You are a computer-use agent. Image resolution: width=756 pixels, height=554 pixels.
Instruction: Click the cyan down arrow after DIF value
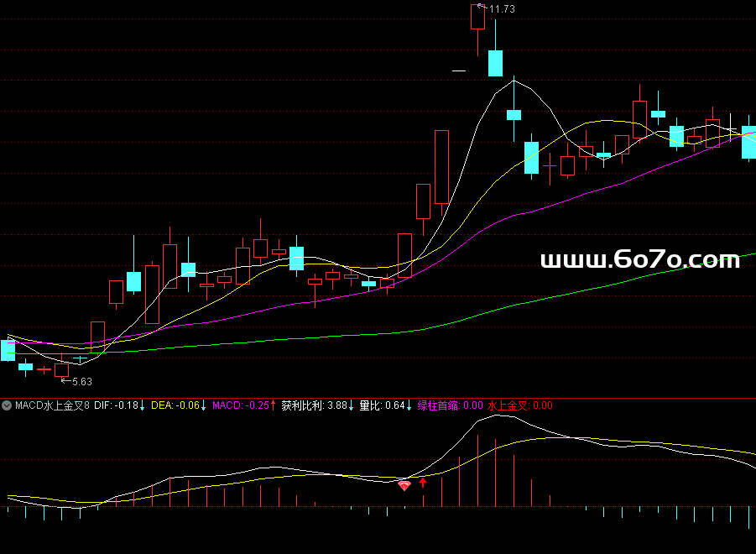[143, 405]
